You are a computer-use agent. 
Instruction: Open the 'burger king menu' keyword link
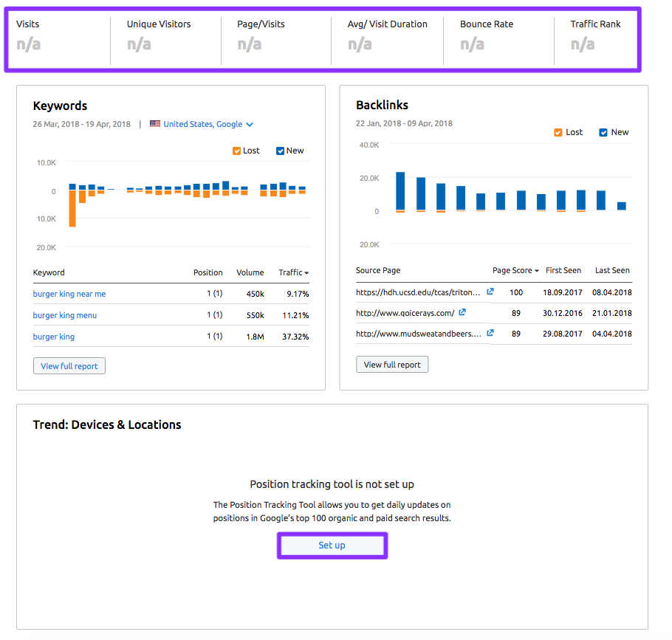coord(65,315)
